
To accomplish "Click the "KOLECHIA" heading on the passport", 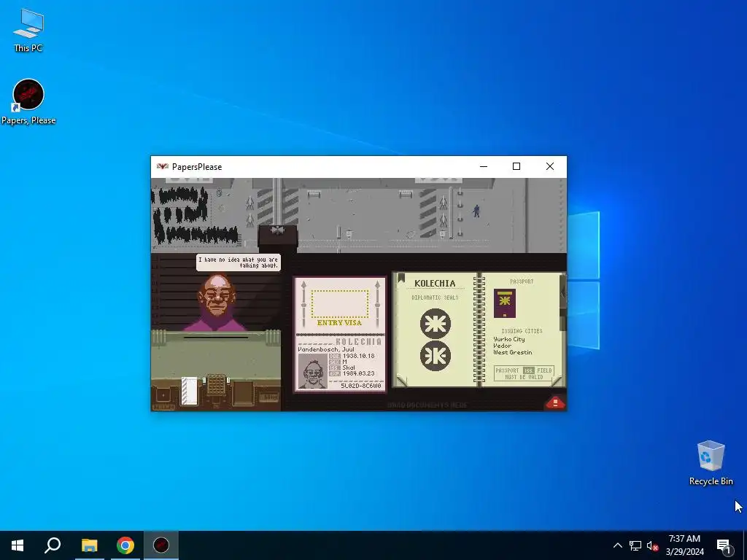I will [359, 341].
